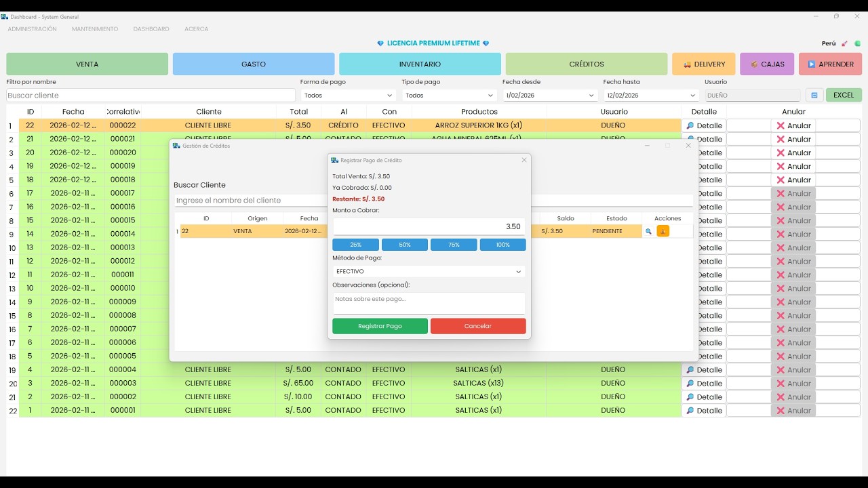Open Detalle for sale ID 22
The height and width of the screenshot is (488, 868).
pos(704,125)
